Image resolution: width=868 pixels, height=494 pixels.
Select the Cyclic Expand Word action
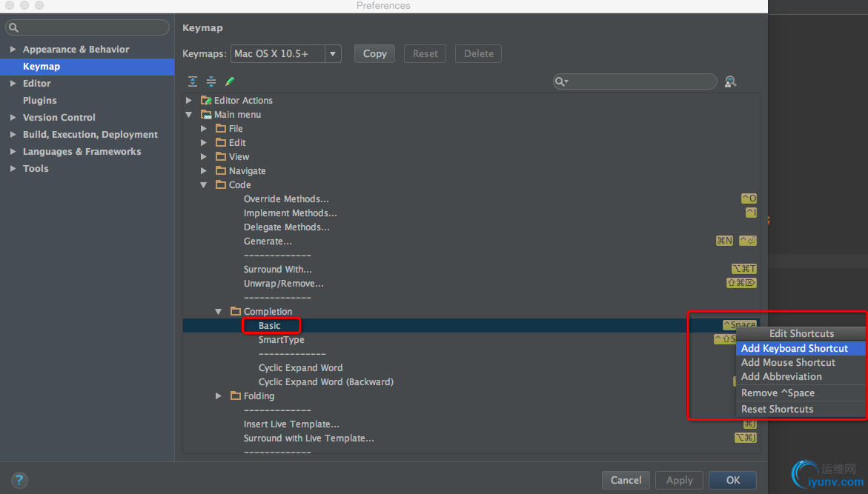[x=301, y=368]
